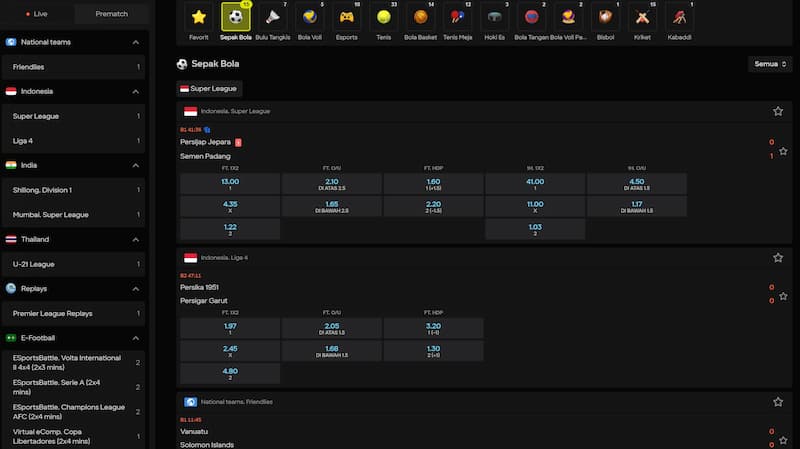This screenshot has width=800, height=449.
Task: Choose the Bola Voli sport icon
Action: pyautogui.click(x=309, y=18)
